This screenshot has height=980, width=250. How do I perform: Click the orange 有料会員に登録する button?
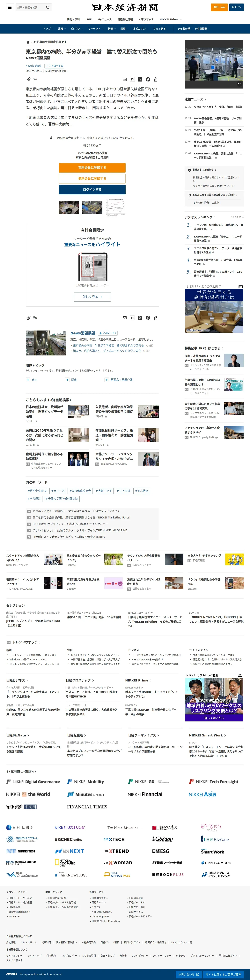[92, 167]
